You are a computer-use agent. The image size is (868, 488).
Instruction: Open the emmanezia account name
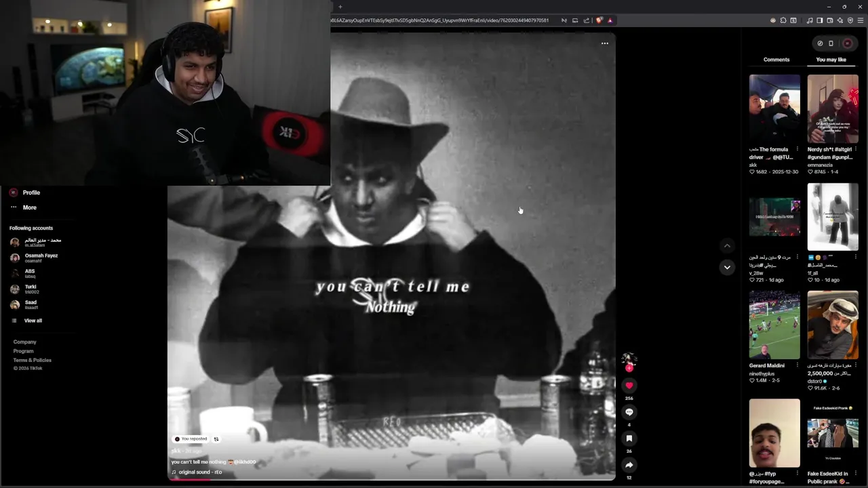pyautogui.click(x=820, y=165)
